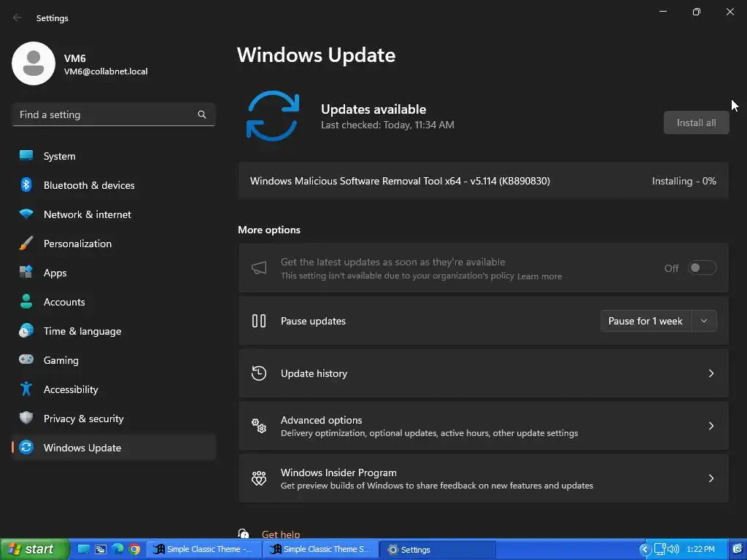Select System in the sidebar
747x560 pixels.
pyautogui.click(x=113, y=156)
